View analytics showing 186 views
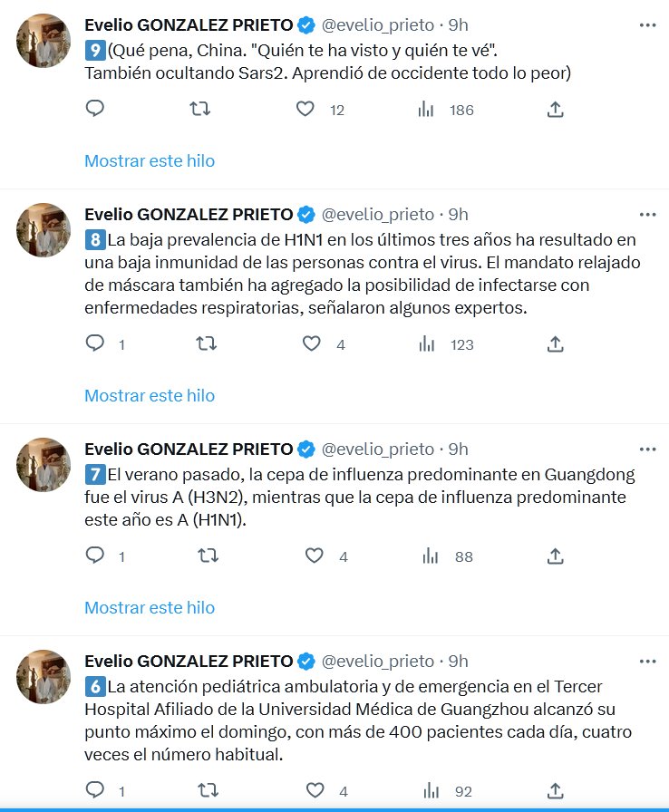Image resolution: width=669 pixels, height=812 pixels. (428, 110)
